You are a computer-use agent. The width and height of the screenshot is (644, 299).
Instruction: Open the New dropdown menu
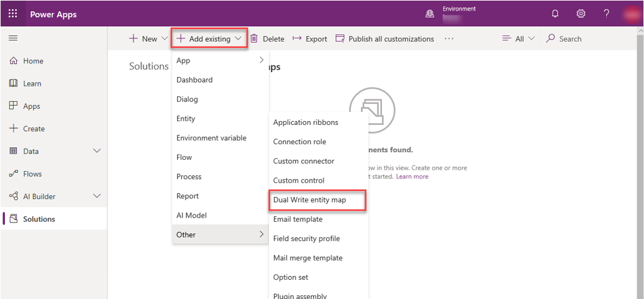coord(148,39)
